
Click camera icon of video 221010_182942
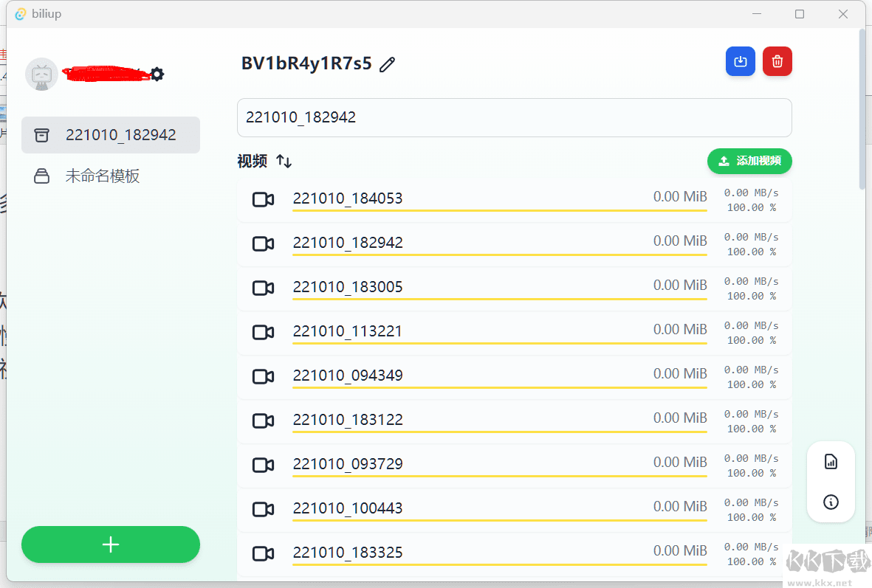pos(263,243)
